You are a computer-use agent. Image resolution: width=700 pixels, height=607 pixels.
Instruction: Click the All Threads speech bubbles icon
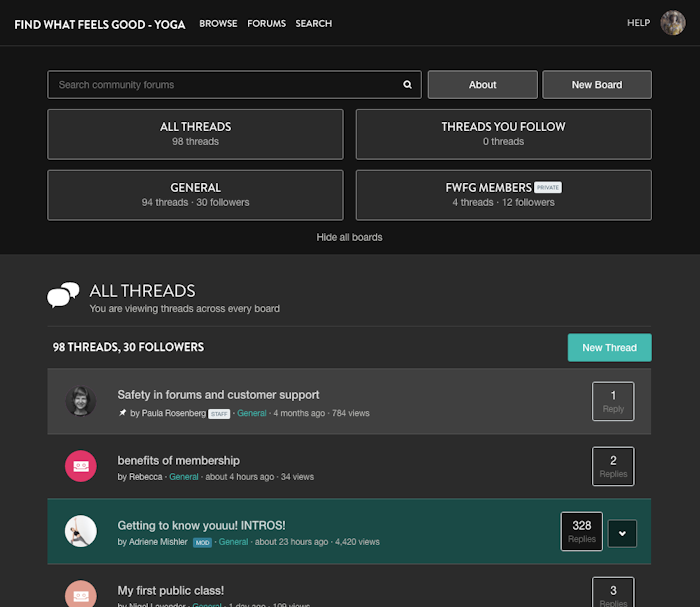coord(63,296)
